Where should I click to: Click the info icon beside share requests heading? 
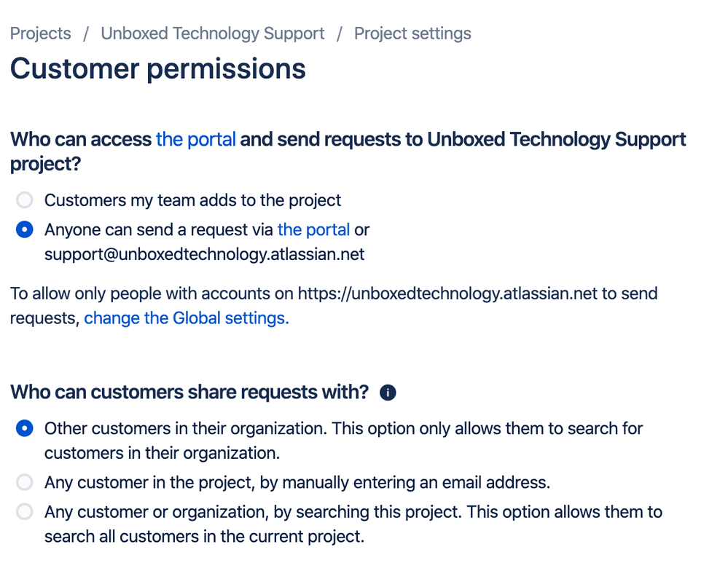click(388, 393)
